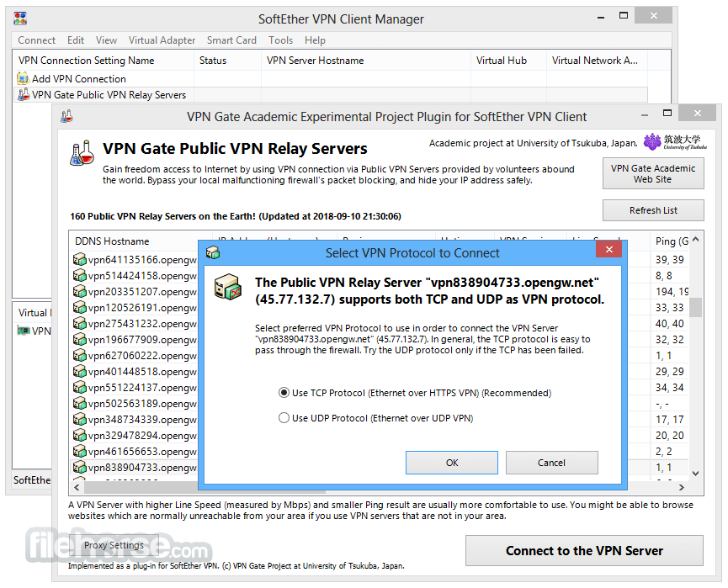Click Connect to the VPN Server button
The height and width of the screenshot is (588, 728).
pos(584,551)
